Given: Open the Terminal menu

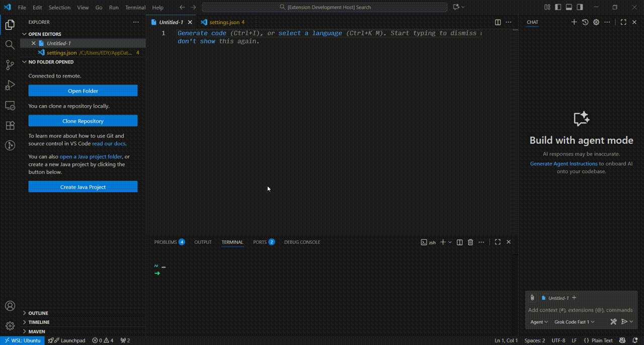Looking at the screenshot, I should [135, 8].
